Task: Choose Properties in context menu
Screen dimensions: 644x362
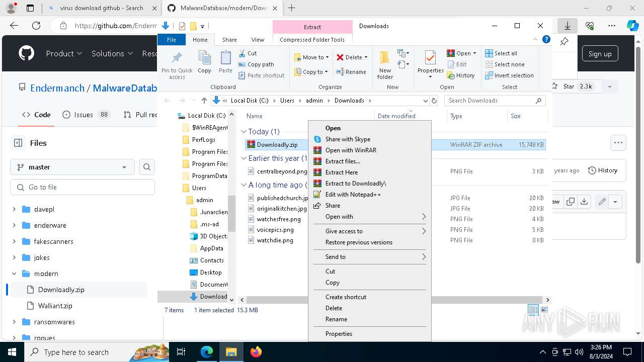Action: [x=369, y=334]
